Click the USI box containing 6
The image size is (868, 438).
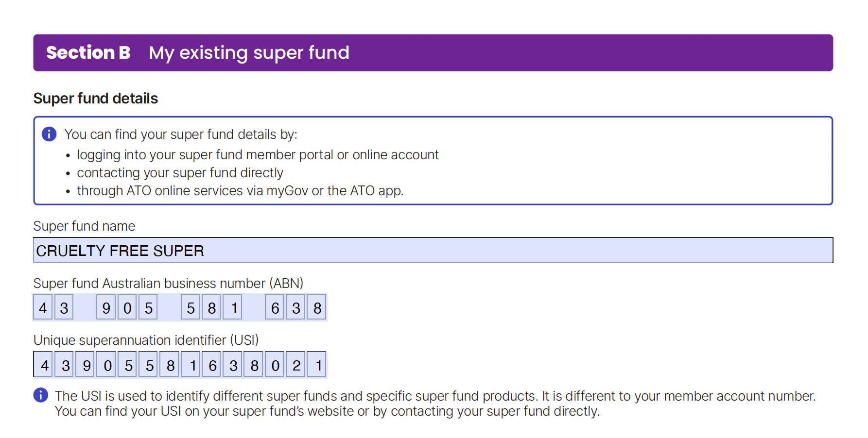coord(212,365)
